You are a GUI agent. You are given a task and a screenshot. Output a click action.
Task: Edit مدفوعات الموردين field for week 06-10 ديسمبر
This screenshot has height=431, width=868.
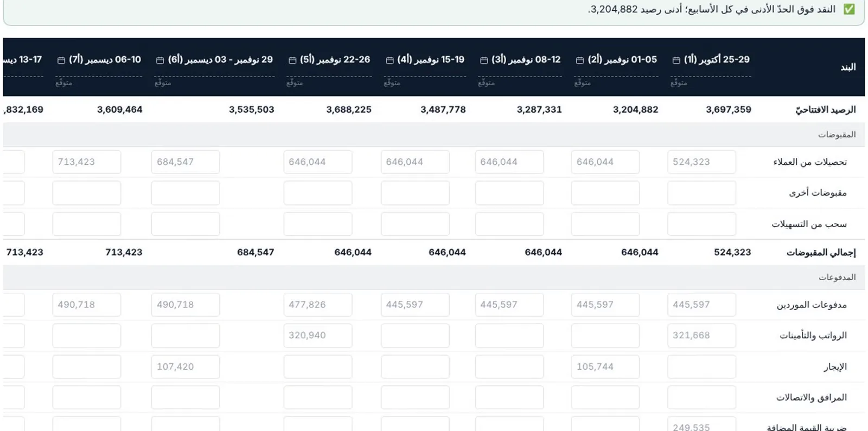coord(87,305)
